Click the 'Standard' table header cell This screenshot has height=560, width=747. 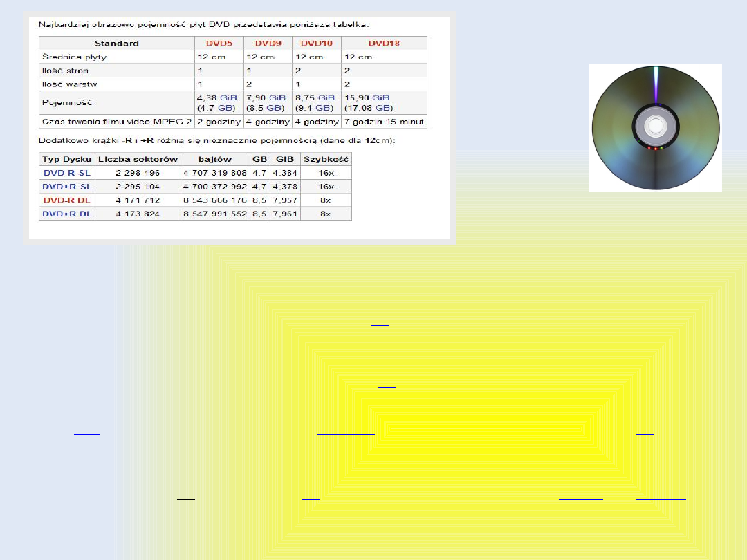pyautogui.click(x=116, y=43)
